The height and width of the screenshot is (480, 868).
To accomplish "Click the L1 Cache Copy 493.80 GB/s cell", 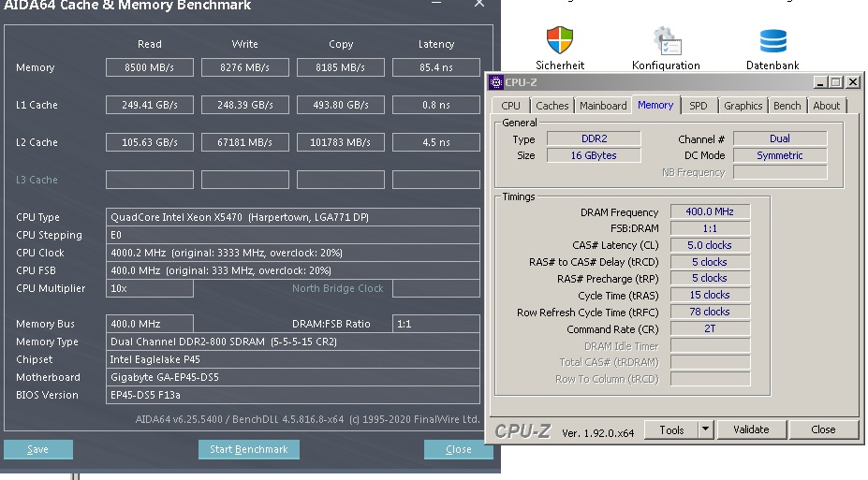I will point(341,105).
